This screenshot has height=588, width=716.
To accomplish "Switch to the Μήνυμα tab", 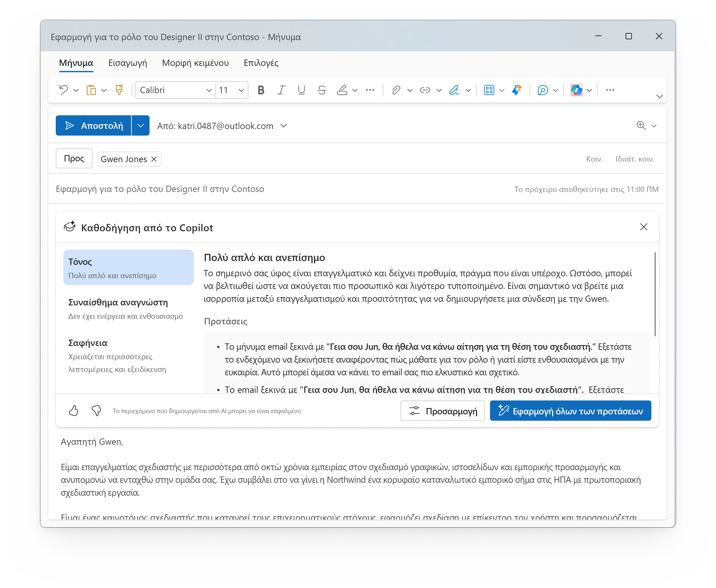I will click(x=76, y=63).
